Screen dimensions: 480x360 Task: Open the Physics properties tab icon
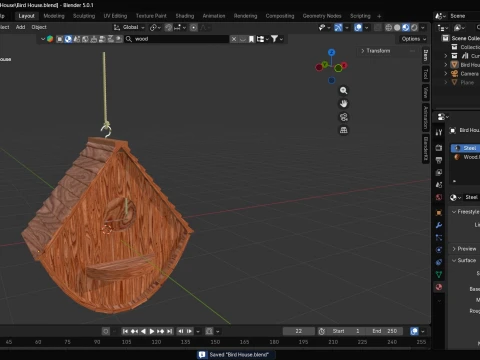439,250
